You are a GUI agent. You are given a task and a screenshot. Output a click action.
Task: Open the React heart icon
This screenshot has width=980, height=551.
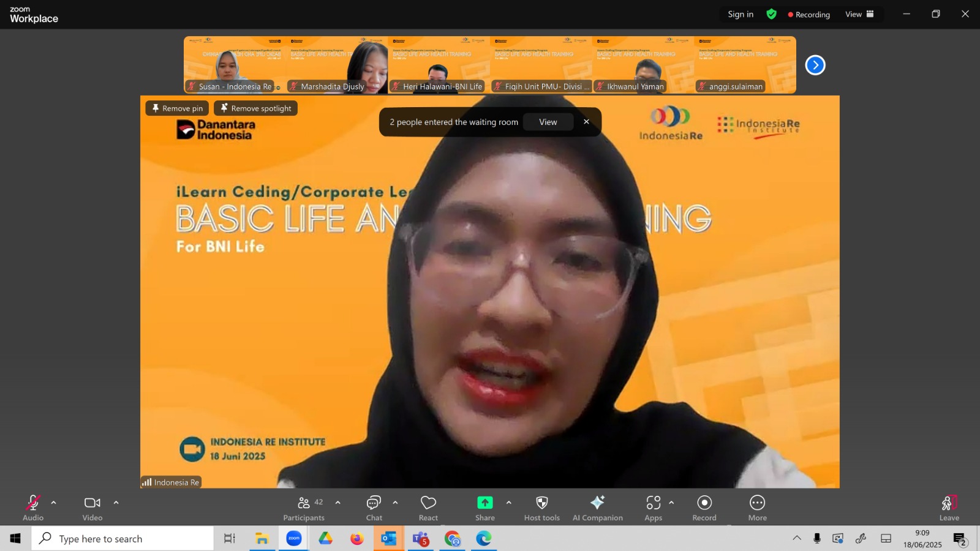point(428,508)
